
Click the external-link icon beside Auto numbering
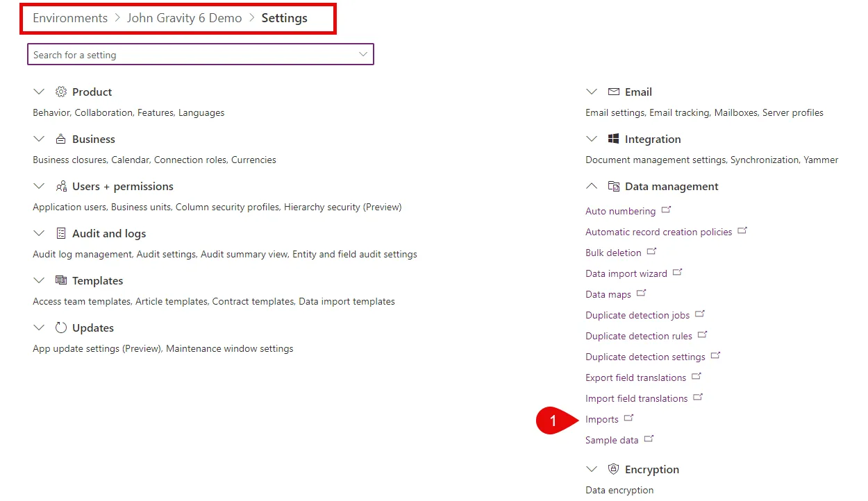tap(667, 210)
